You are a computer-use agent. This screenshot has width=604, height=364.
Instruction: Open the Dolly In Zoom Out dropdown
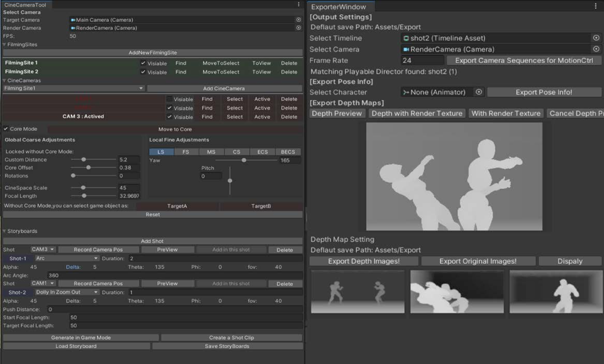67,292
